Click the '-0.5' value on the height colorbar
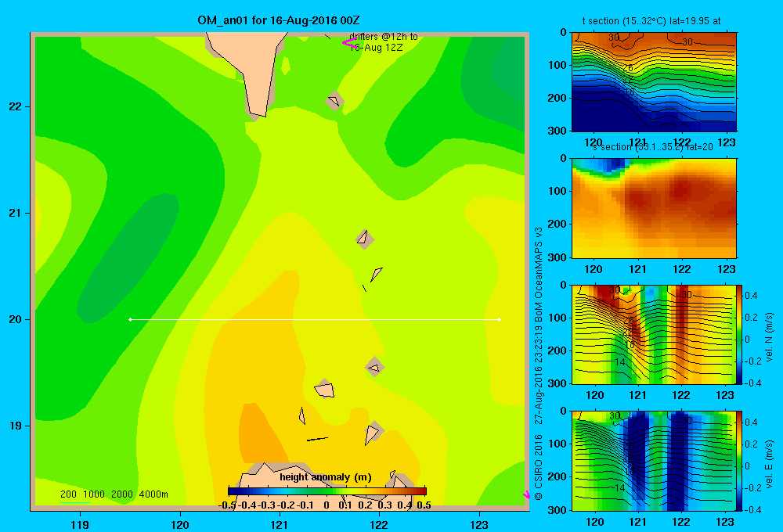Image resolution: width=783 pixels, height=532 pixels. [x=227, y=505]
